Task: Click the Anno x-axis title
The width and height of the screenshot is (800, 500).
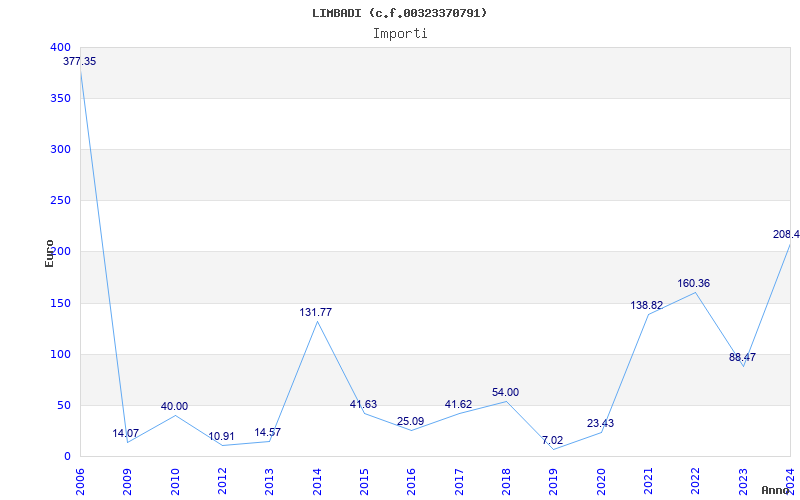Action: click(x=776, y=490)
